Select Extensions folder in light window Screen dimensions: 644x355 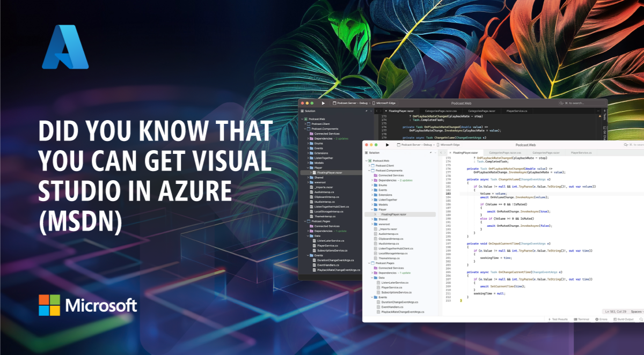point(385,195)
